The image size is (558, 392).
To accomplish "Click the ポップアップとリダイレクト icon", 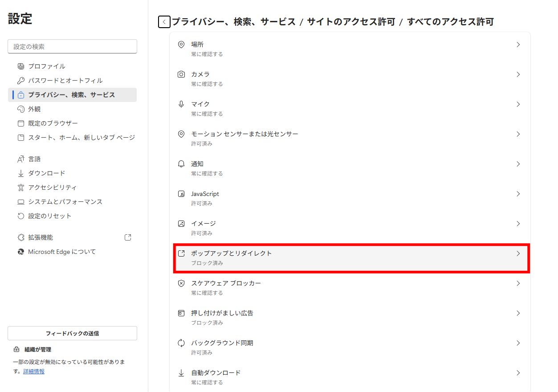I will tap(181, 253).
